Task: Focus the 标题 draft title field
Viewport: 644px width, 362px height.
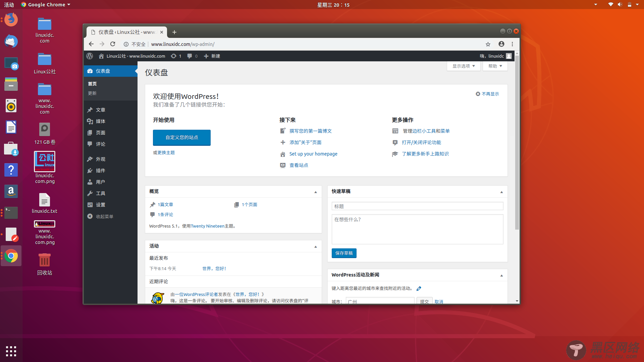Action: coord(417,206)
